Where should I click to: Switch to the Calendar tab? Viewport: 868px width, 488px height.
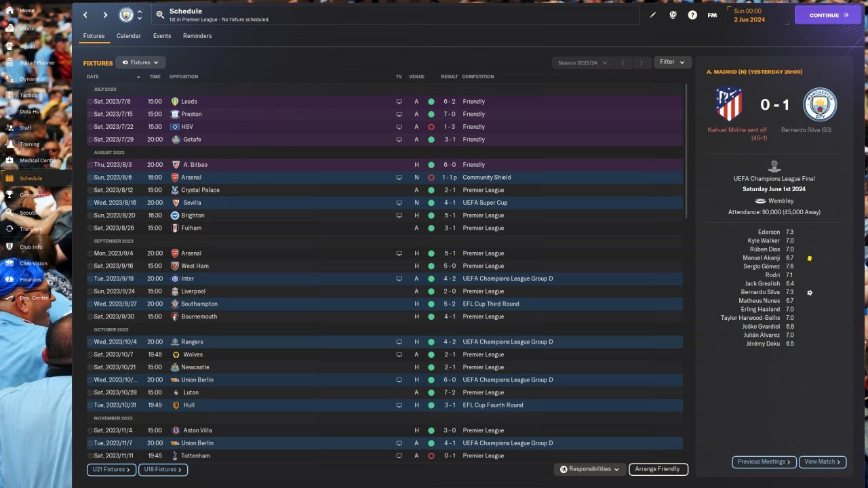[129, 36]
